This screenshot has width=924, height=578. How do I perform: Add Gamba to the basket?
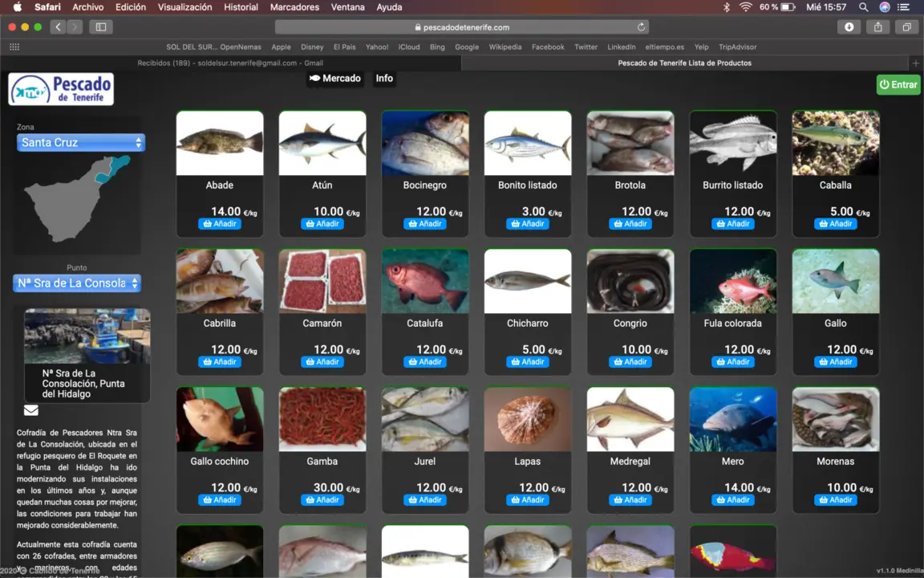(x=322, y=500)
